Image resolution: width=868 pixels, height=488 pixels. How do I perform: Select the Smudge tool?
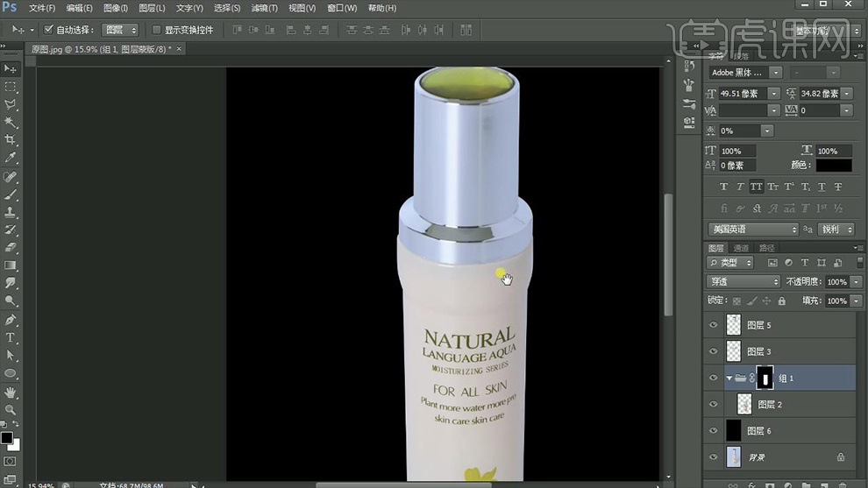point(10,283)
